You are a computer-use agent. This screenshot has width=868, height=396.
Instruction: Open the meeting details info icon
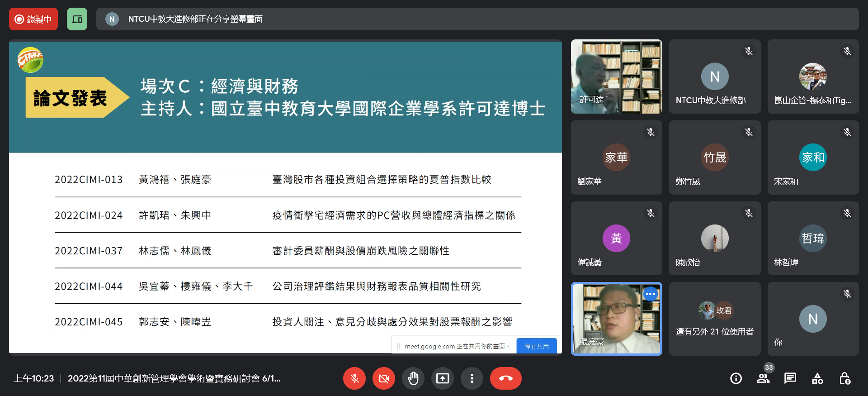736,378
